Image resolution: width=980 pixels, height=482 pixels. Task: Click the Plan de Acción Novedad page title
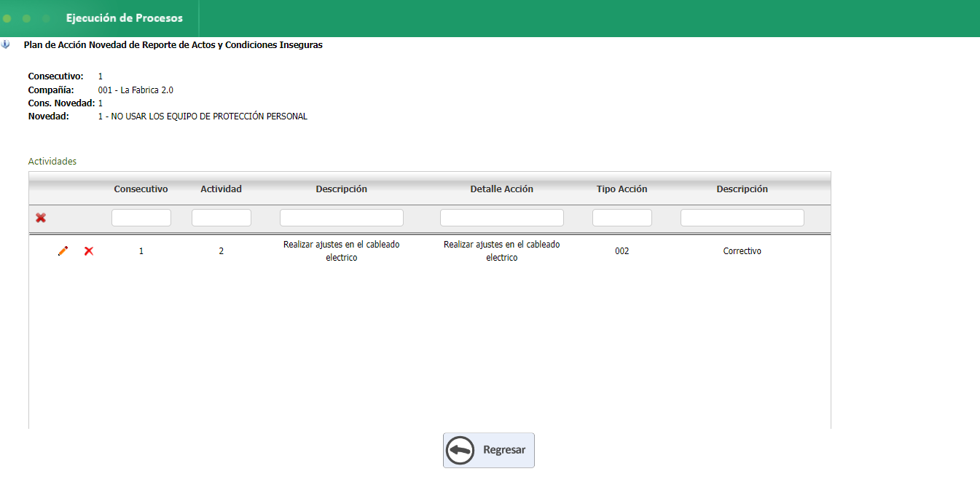[173, 45]
